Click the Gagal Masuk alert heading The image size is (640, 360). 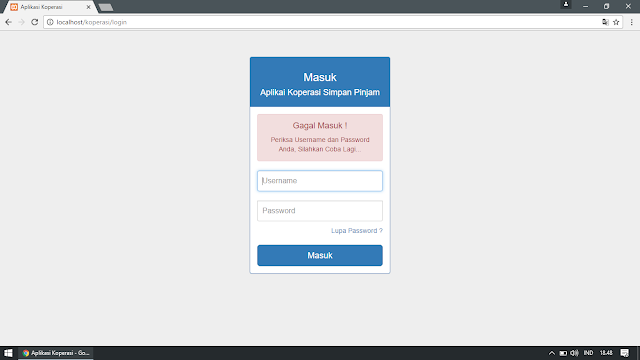(x=320, y=126)
